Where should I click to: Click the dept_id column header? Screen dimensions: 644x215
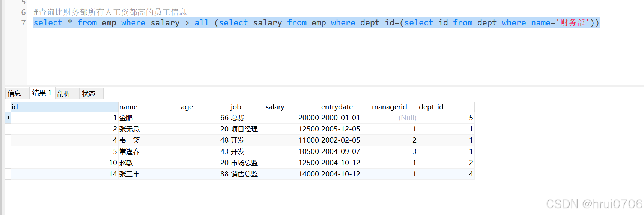(446, 107)
